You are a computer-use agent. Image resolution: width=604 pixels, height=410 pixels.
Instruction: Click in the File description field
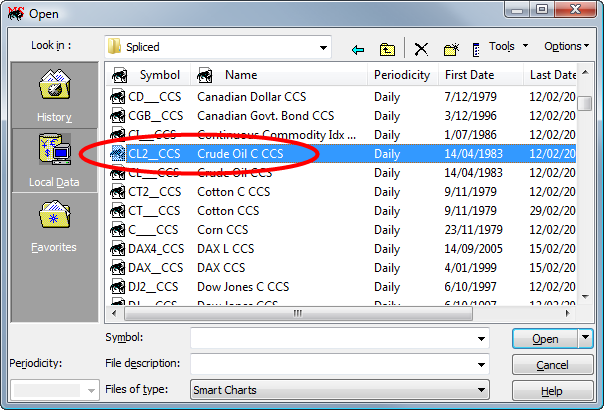click(x=339, y=364)
